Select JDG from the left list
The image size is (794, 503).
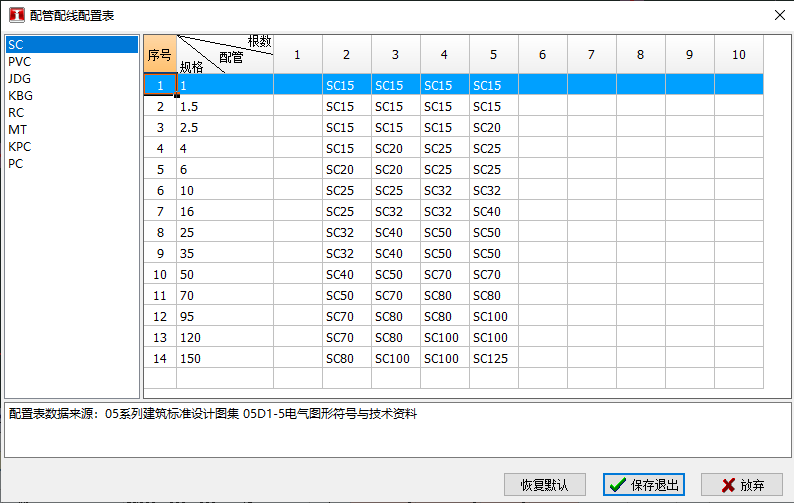point(19,78)
